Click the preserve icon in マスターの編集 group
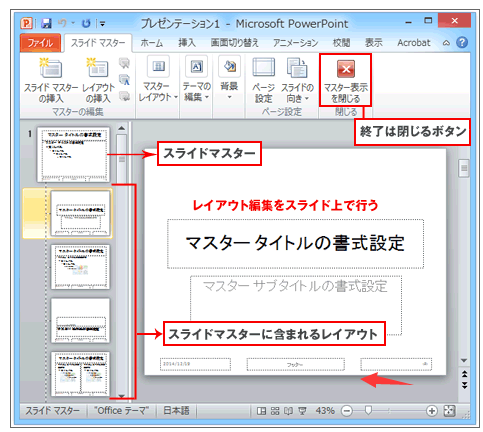The image size is (483, 432). pos(124,96)
